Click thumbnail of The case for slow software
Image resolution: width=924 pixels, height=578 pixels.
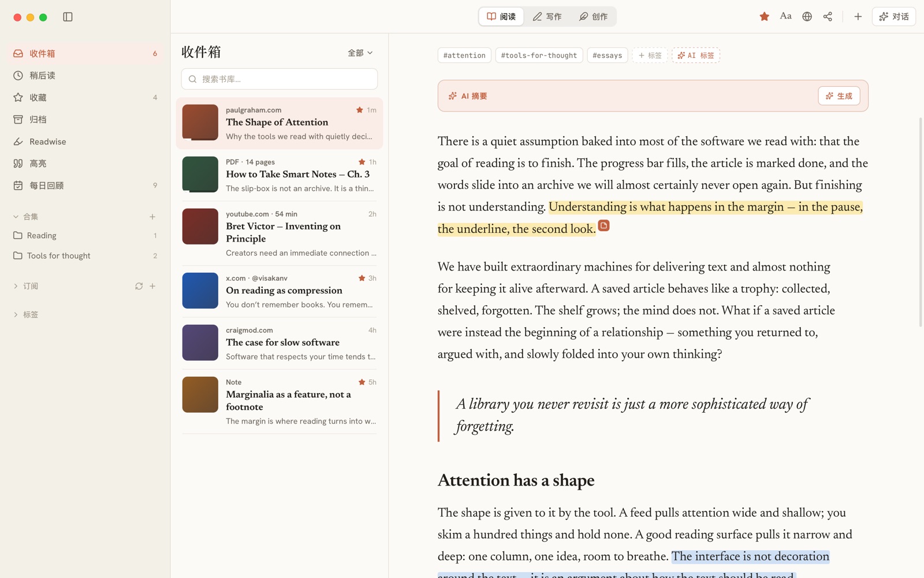[200, 343]
